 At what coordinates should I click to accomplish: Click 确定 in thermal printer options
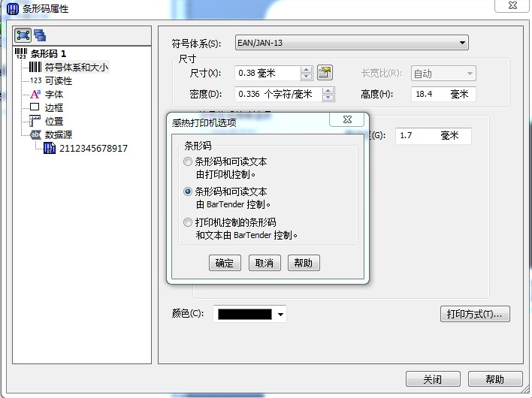[225, 263]
